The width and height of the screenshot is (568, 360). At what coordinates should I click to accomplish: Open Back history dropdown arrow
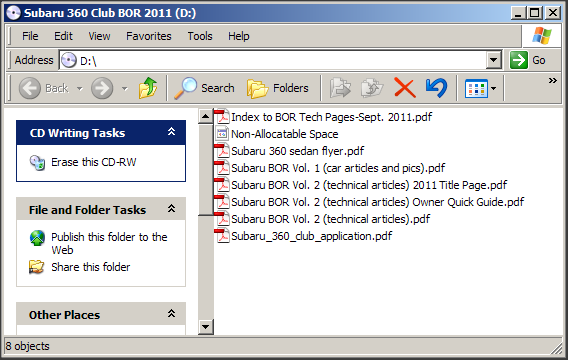click(x=79, y=88)
